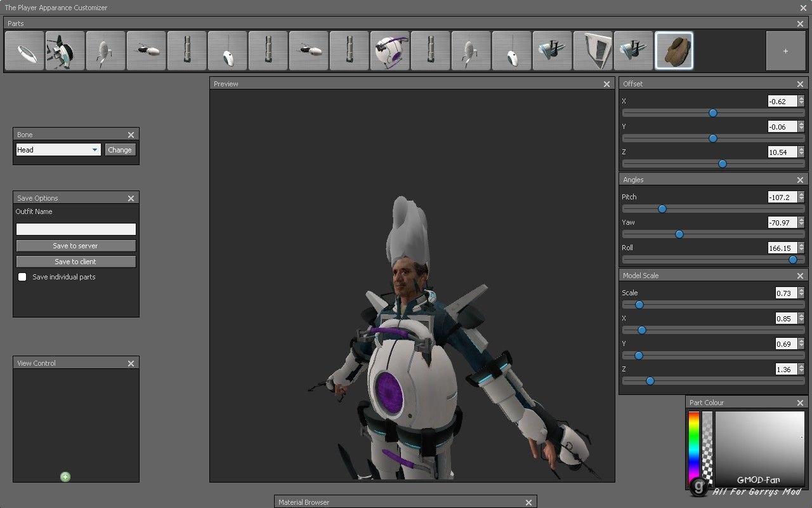Image resolution: width=812 pixels, height=508 pixels.
Task: Click the Model Scale Z spinner arrows
Action: click(801, 369)
